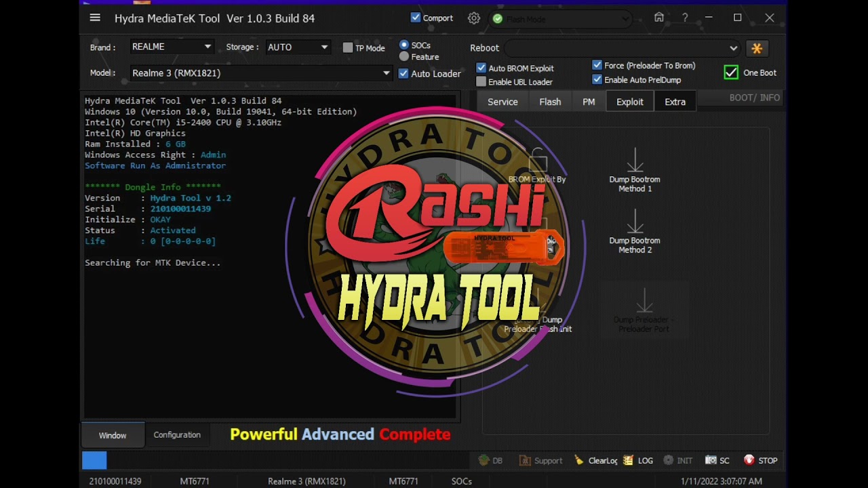Toggle the Comport checkbox
Screen dimensions: 868x488
[x=416, y=18]
